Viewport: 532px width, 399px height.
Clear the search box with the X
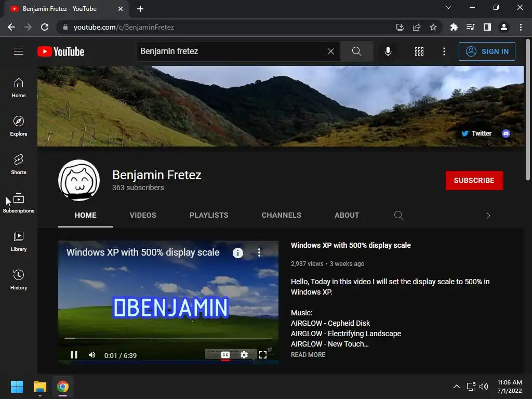click(x=331, y=51)
